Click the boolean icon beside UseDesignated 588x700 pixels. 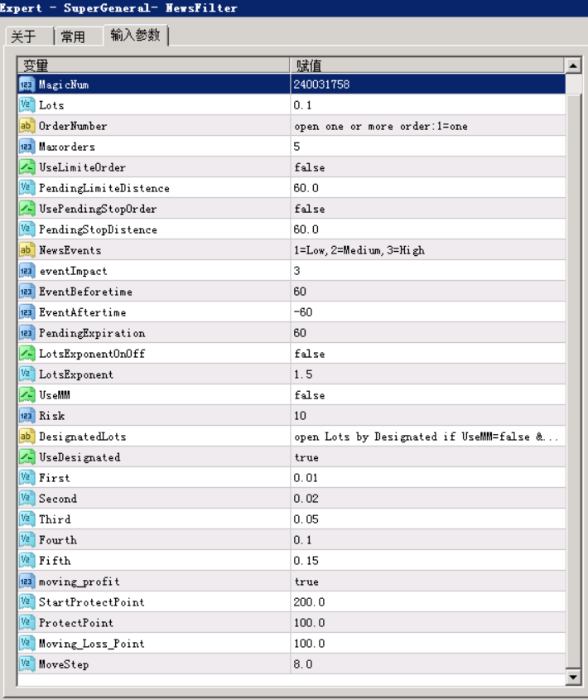pyautogui.click(x=27, y=456)
